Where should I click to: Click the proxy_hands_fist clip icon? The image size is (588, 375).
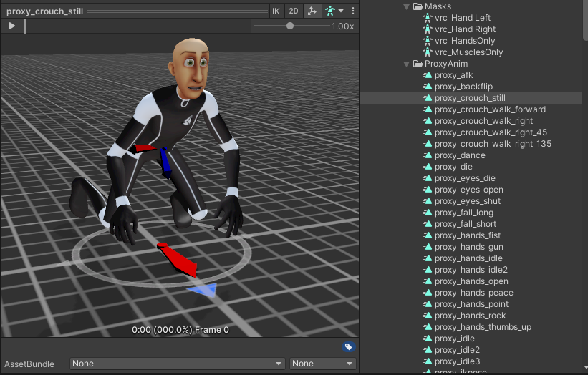428,235
